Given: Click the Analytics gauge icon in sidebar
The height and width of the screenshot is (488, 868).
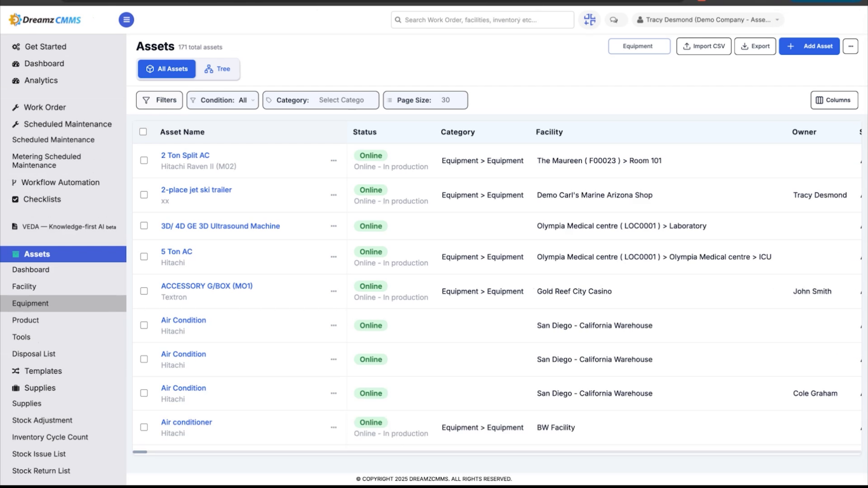Looking at the screenshot, I should coord(16,81).
